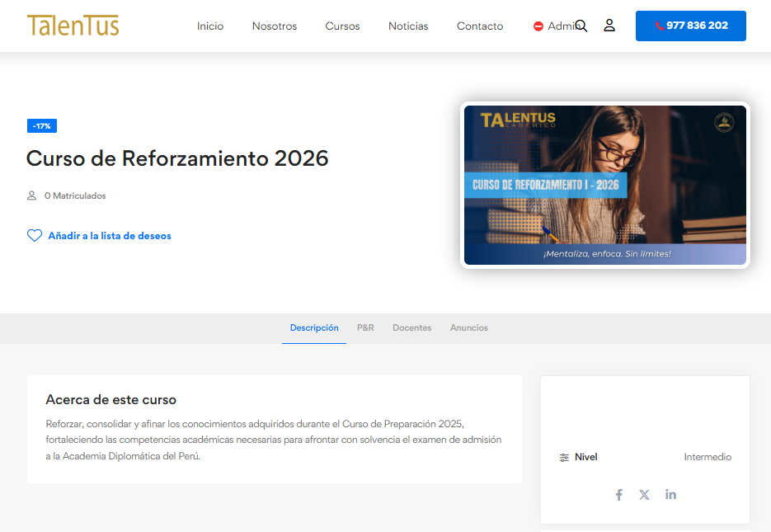This screenshot has height=532, width=771.
Task: Click the red Admin icon
Action: (538, 26)
